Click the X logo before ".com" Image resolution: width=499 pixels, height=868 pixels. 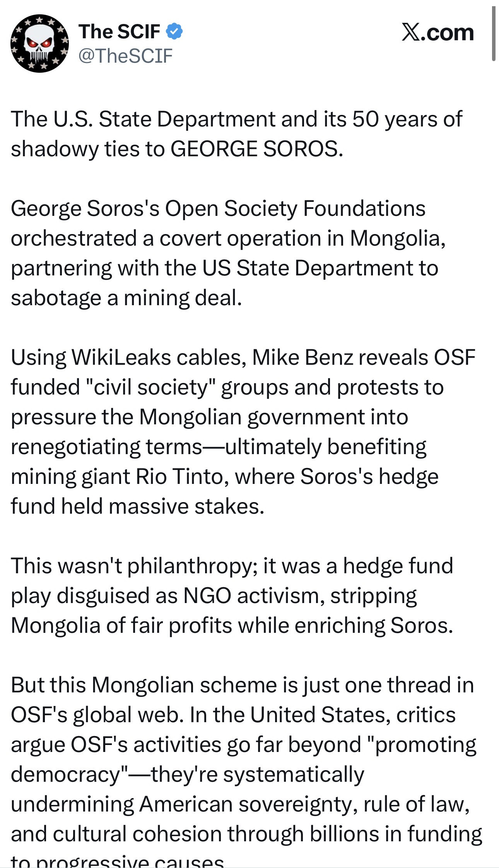pos(411,32)
